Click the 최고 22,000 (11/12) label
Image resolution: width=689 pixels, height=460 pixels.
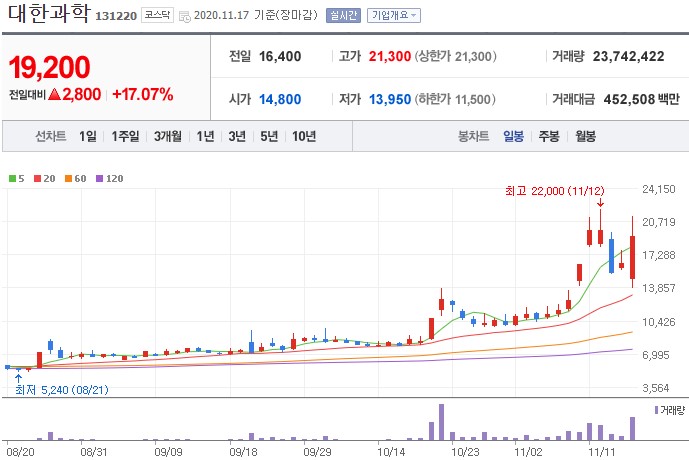[555, 191]
